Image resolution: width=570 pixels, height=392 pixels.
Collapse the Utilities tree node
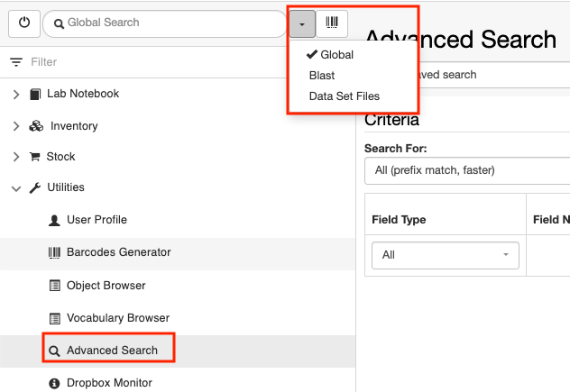(x=16, y=188)
